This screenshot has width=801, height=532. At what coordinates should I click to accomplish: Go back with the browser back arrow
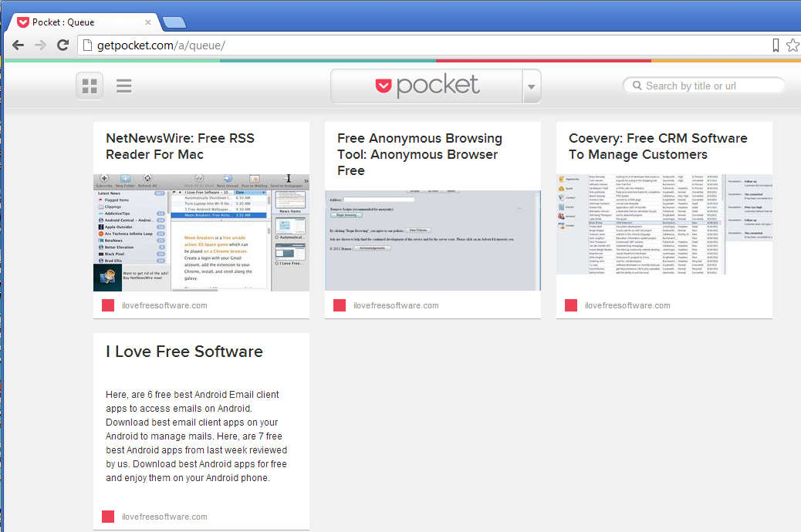(18, 45)
